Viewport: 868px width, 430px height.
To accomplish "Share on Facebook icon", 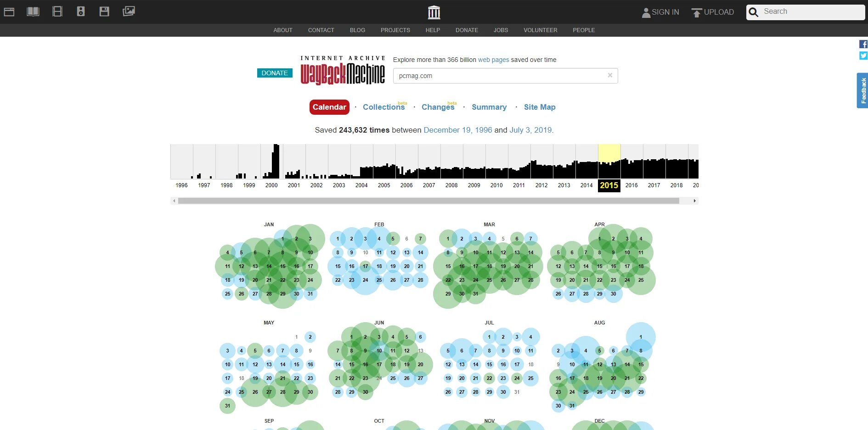I will point(863,44).
